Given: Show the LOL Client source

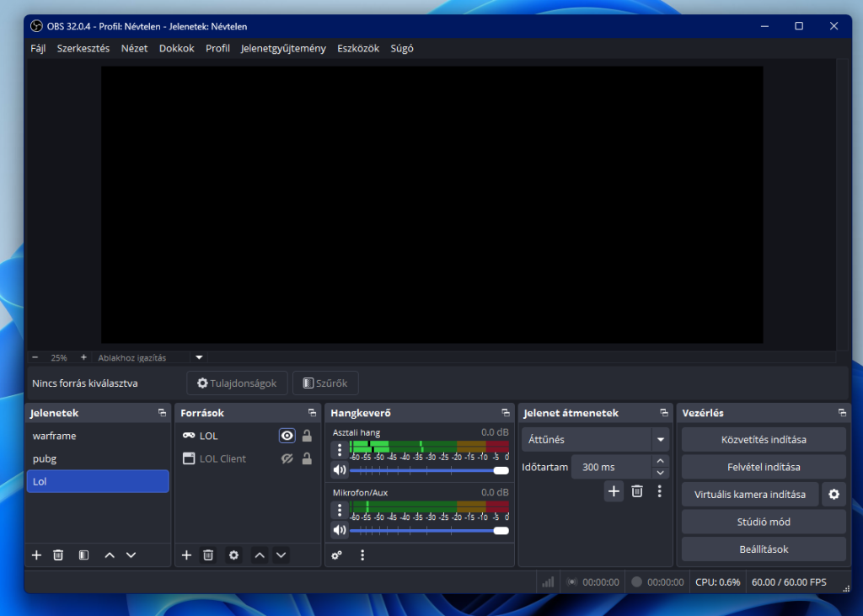Looking at the screenshot, I should point(287,458).
